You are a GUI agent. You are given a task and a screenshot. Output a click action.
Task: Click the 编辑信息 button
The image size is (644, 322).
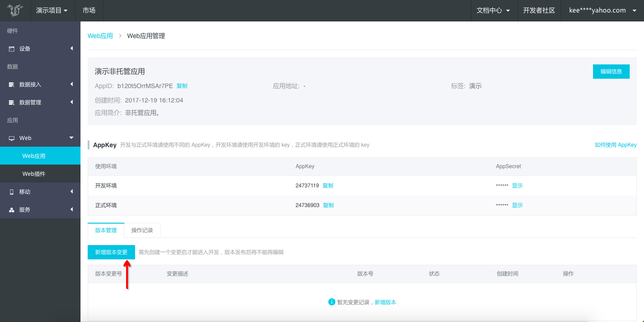611,72
